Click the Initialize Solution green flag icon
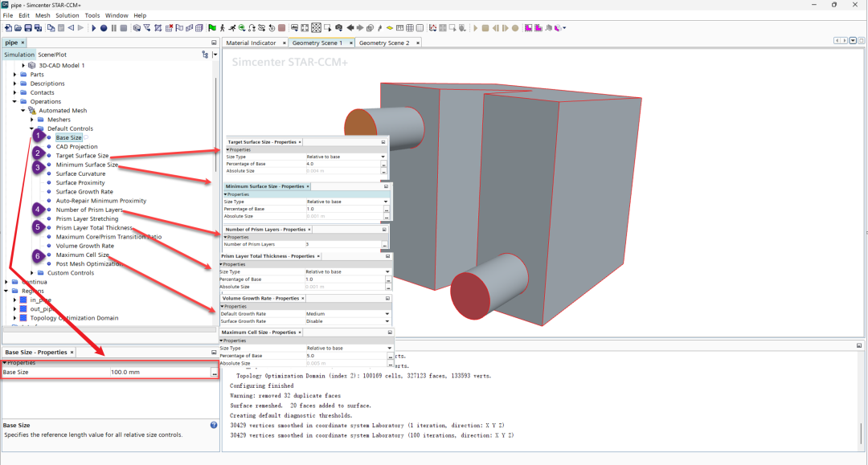The image size is (868, 465). point(212,27)
